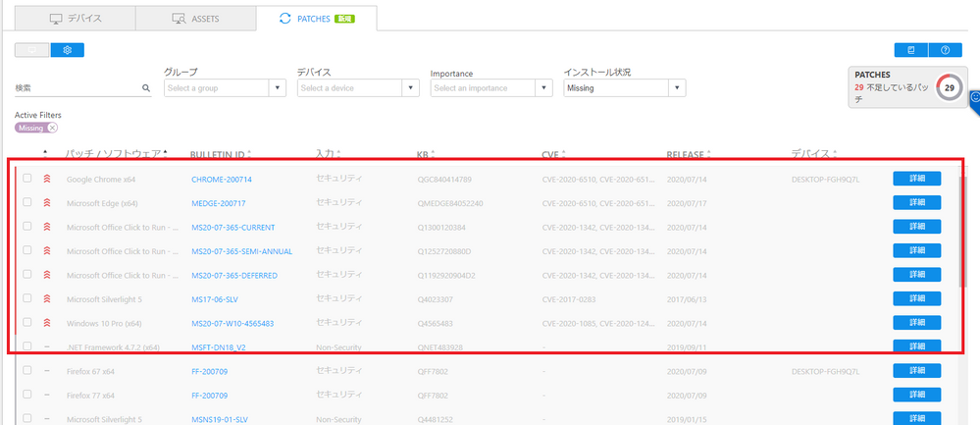The width and height of the screenshot is (980, 425).
Task: Open bulletin link MS20-07-W10-4565483
Action: pyautogui.click(x=232, y=323)
